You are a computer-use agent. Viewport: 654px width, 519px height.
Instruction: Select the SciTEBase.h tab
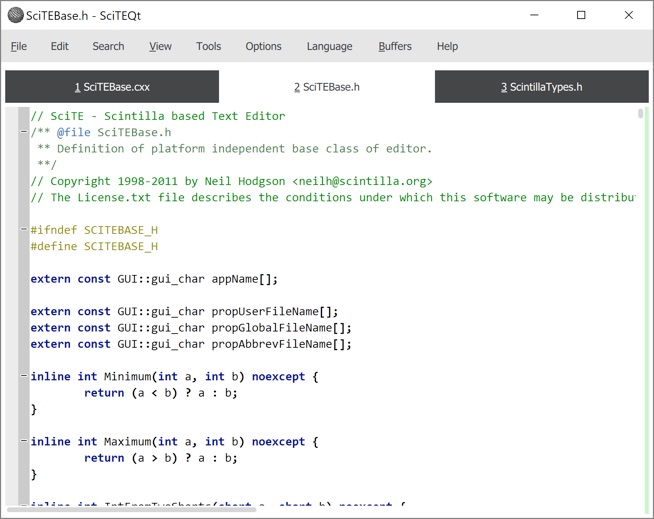327,87
